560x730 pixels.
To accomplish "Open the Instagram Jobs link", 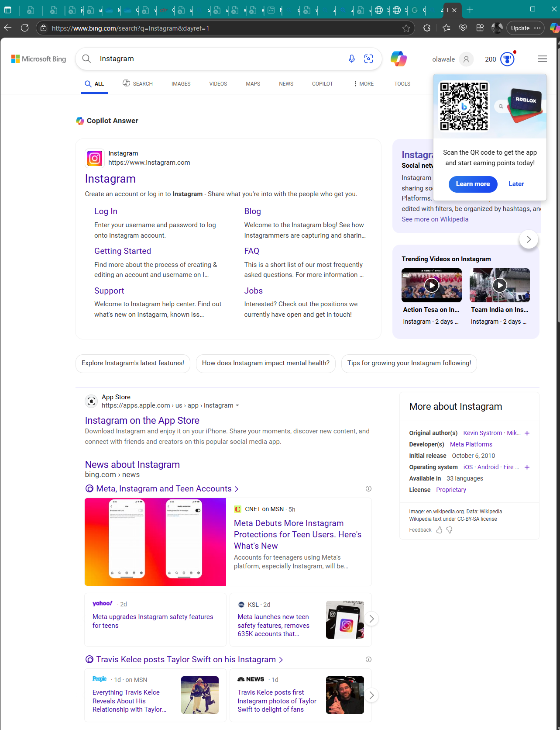I will (254, 291).
